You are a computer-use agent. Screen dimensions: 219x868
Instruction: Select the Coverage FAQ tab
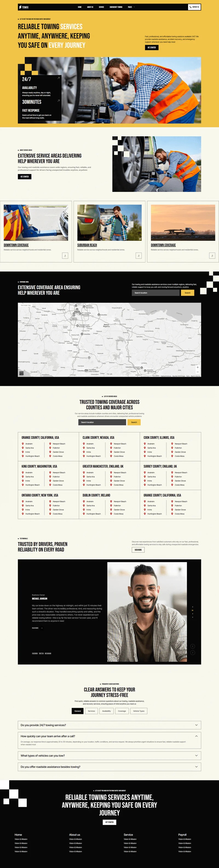pyautogui.click(x=122, y=711)
